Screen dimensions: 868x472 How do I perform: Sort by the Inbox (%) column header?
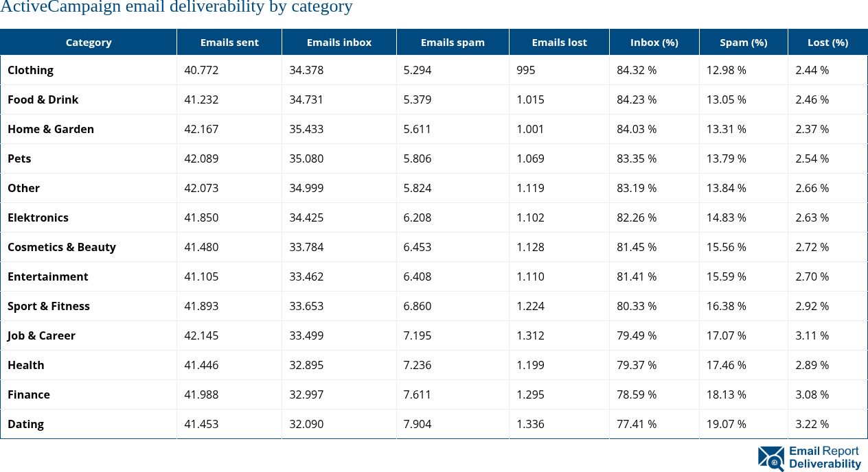point(654,43)
